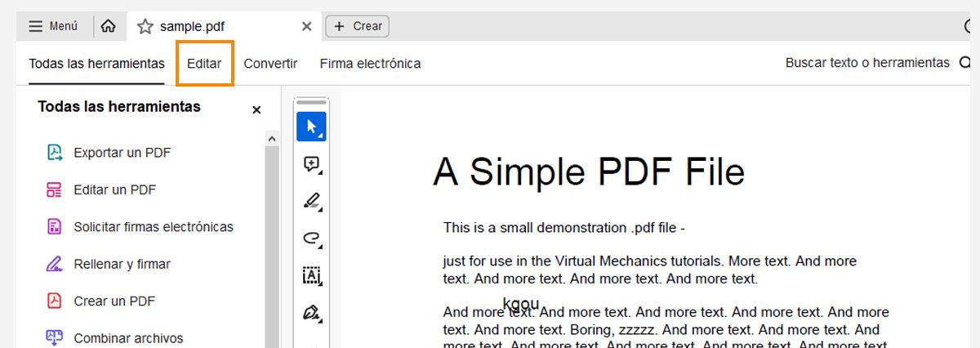
Task: Open the Convertir tab
Action: pyautogui.click(x=270, y=63)
